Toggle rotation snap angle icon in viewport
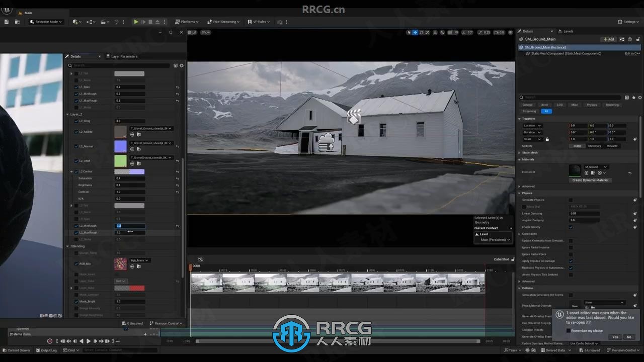 tap(464, 32)
